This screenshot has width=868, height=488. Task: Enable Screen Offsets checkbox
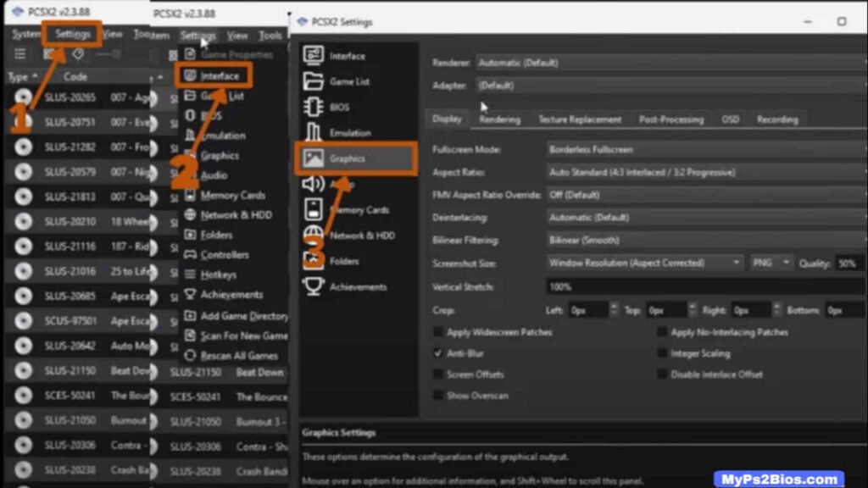[437, 374]
